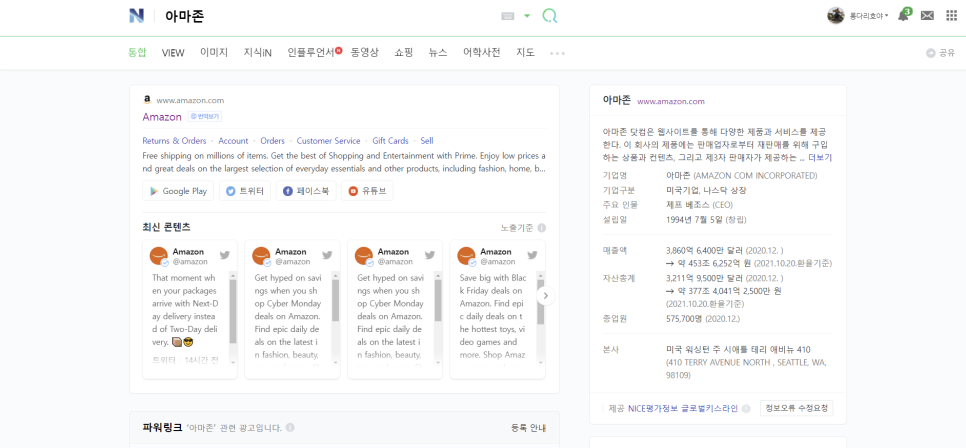Select the 통합 tab
966x448 pixels.
click(137, 53)
